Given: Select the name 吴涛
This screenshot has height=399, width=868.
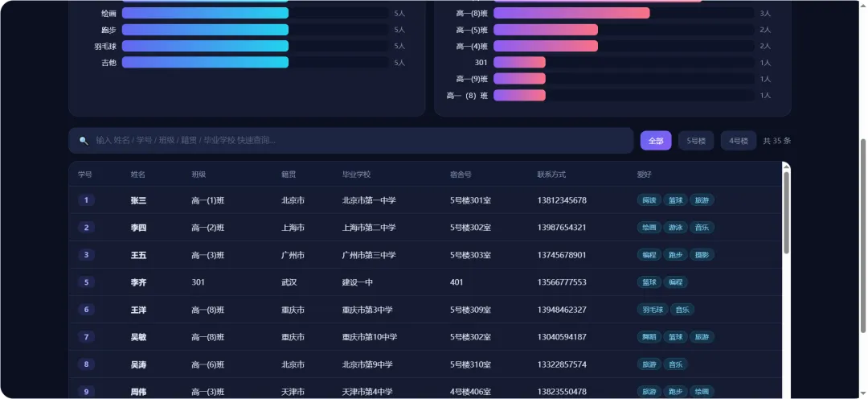Looking at the screenshot, I should [138, 364].
